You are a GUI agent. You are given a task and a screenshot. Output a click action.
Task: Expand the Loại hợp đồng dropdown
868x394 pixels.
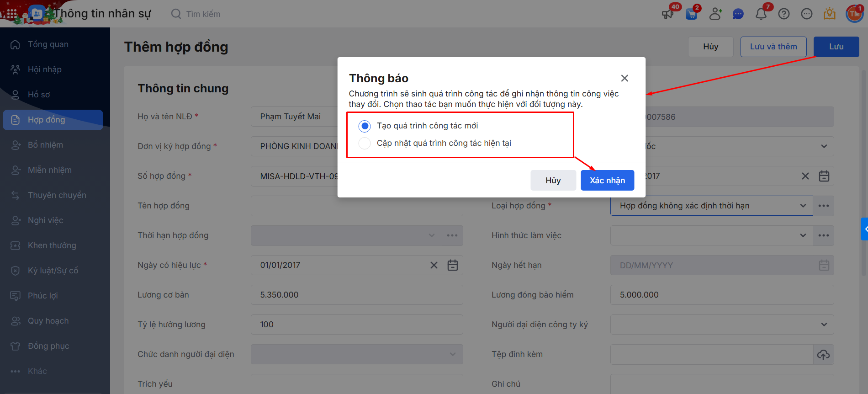803,206
